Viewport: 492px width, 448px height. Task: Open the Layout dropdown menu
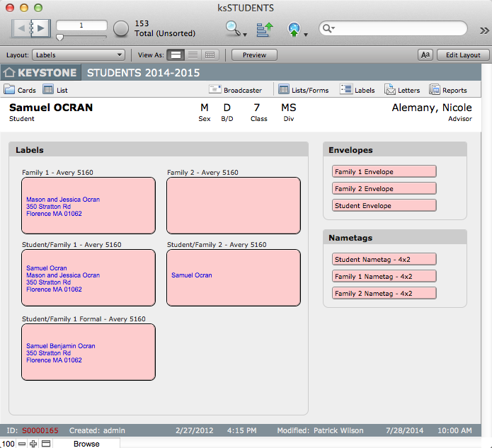pos(79,54)
